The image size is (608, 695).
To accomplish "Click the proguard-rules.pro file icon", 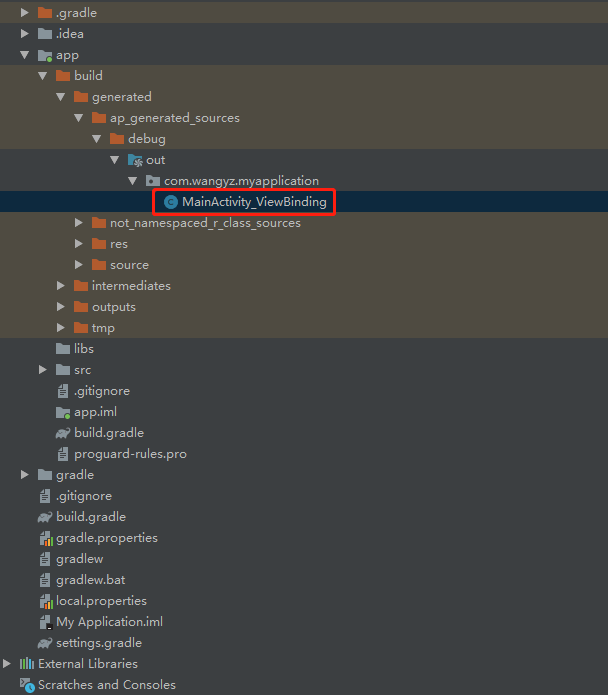I will click(x=63, y=454).
